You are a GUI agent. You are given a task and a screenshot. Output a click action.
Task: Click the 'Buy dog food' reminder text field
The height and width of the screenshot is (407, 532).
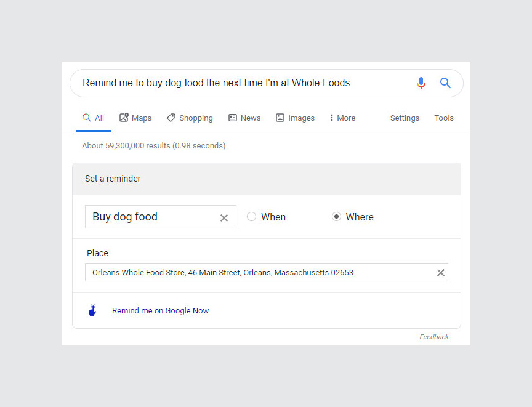point(151,217)
